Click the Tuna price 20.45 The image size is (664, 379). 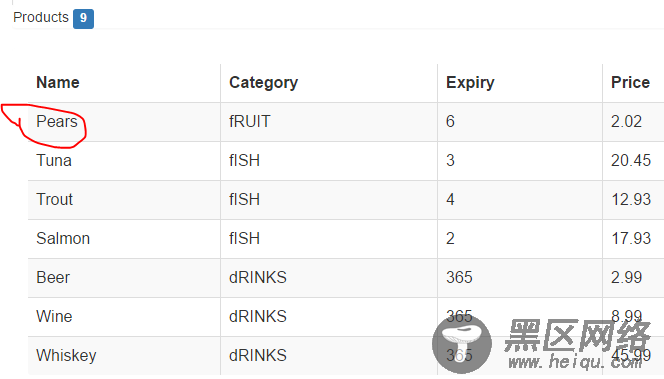(631, 160)
